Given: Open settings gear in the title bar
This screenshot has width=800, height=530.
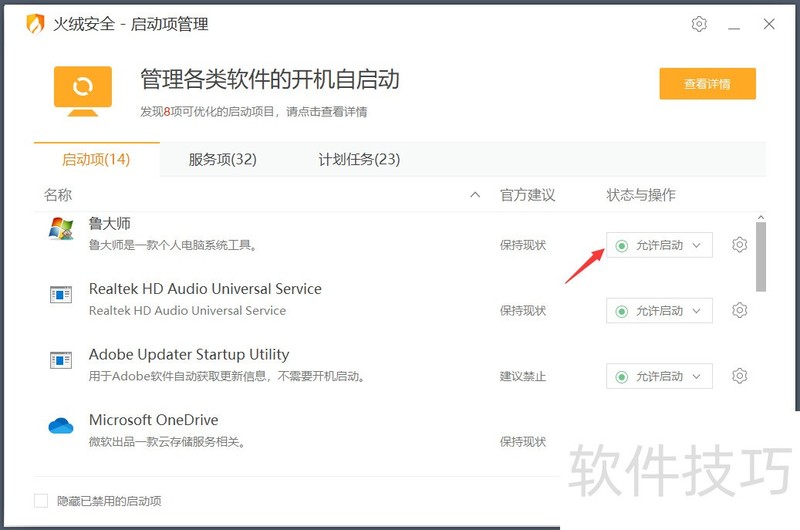Looking at the screenshot, I should (x=699, y=24).
